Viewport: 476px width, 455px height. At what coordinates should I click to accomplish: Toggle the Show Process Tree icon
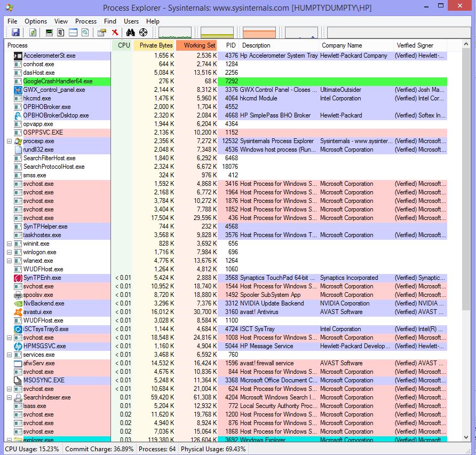point(61,32)
